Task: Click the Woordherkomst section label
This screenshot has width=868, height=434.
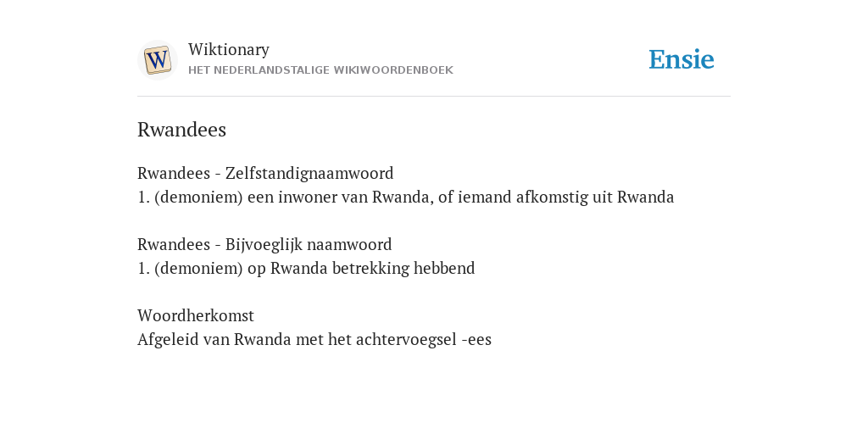Action: tap(196, 315)
